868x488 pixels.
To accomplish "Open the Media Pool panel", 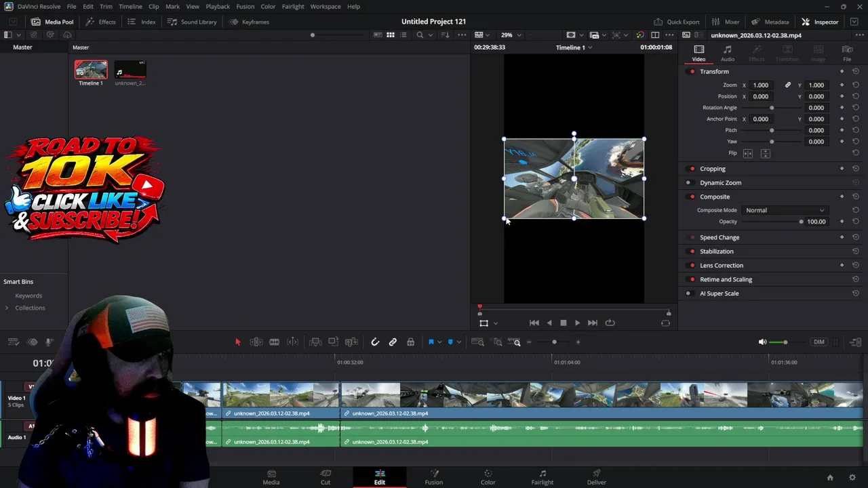I will tap(52, 22).
